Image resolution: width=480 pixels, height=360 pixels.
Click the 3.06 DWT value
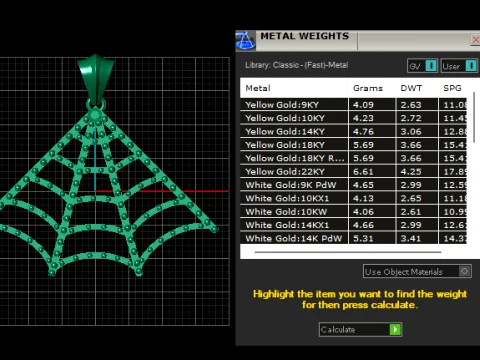[411, 131]
